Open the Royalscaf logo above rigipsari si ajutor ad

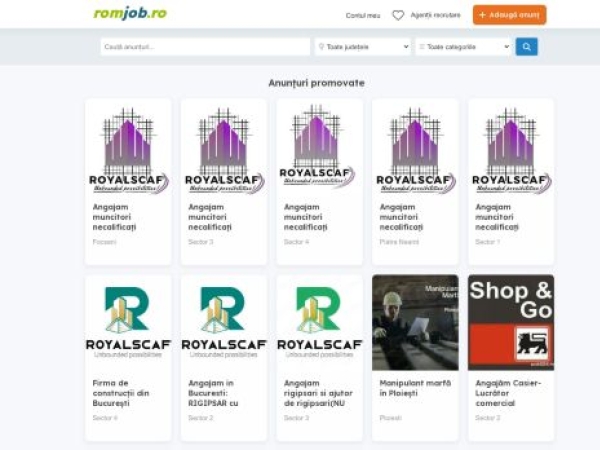(x=320, y=323)
